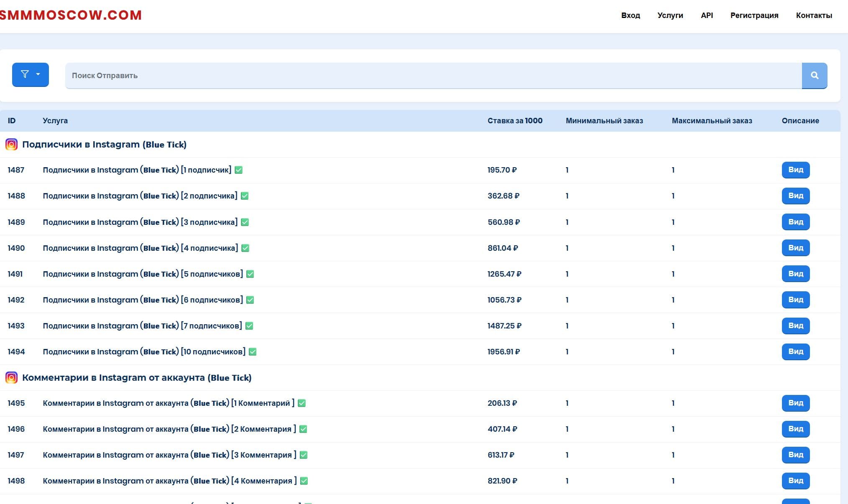Viewport: 848px width, 504px height.
Task: Click green checkmark next to 10 подписчиков
Action: click(253, 352)
